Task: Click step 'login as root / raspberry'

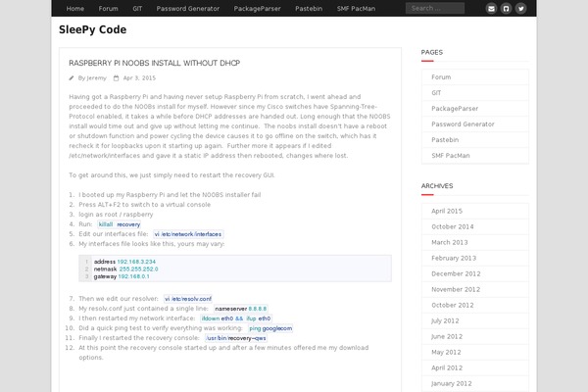Action: click(116, 215)
